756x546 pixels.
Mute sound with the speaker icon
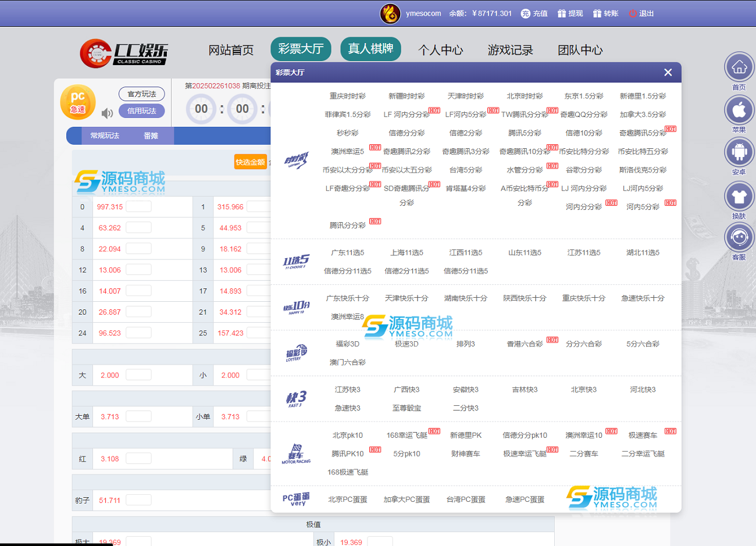(x=107, y=113)
